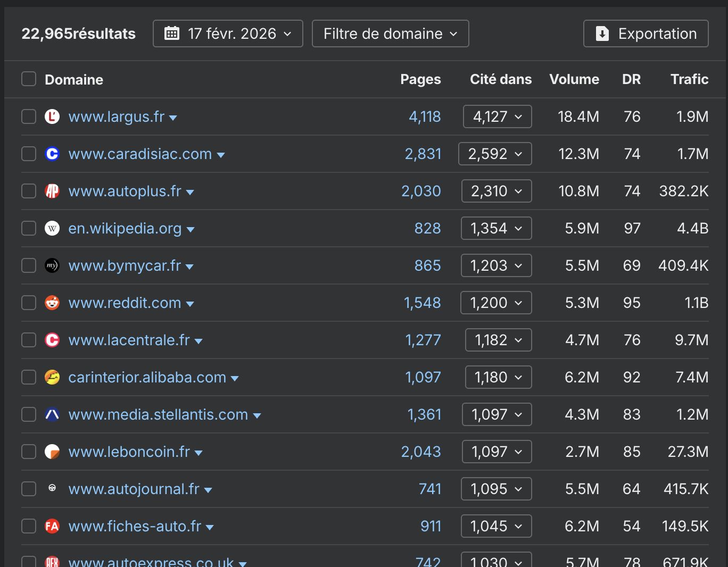728x567 pixels.
Task: Open the Filtre de domaine dropdown
Action: click(x=390, y=33)
